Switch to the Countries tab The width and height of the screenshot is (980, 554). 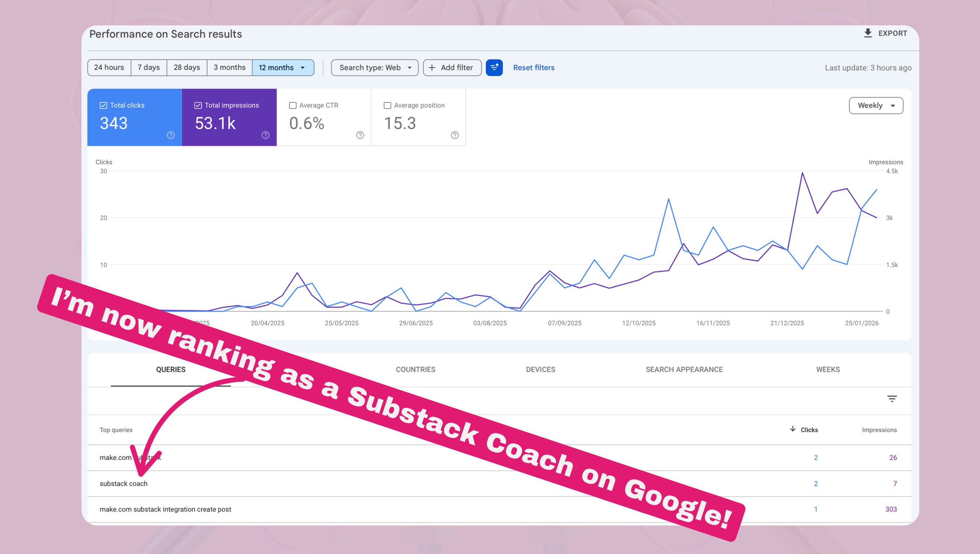click(416, 369)
